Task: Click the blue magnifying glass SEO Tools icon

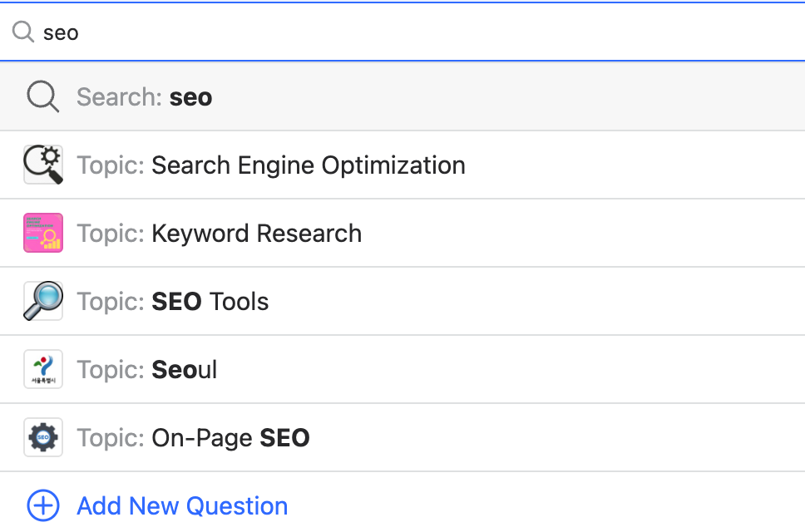Action: pyautogui.click(x=43, y=301)
